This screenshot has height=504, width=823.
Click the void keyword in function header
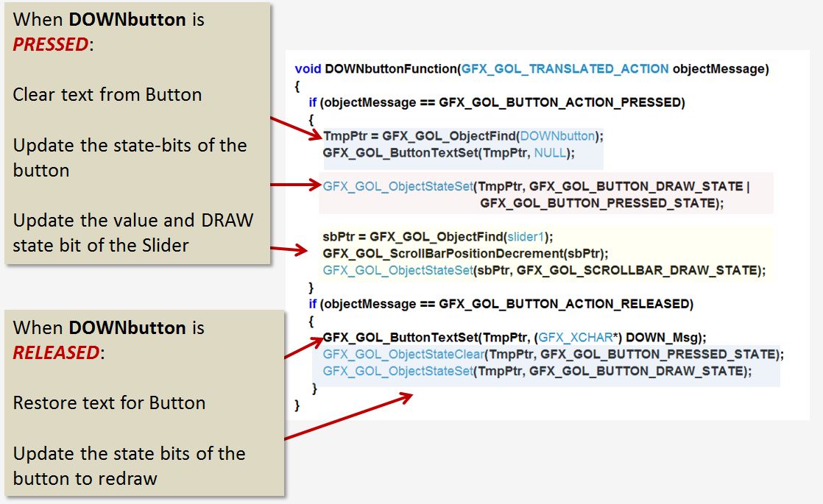(308, 68)
